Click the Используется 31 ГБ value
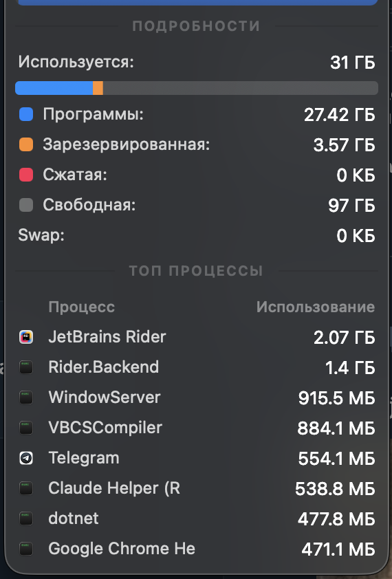The width and height of the screenshot is (392, 579). pyautogui.click(x=353, y=63)
